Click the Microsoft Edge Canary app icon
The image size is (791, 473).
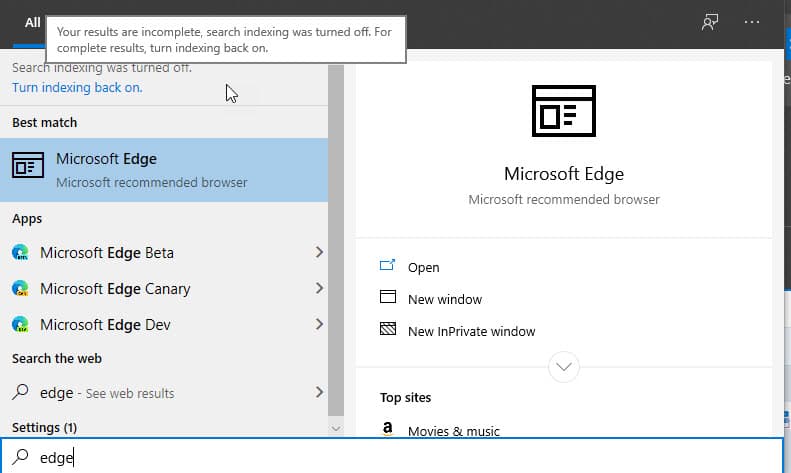coord(20,288)
